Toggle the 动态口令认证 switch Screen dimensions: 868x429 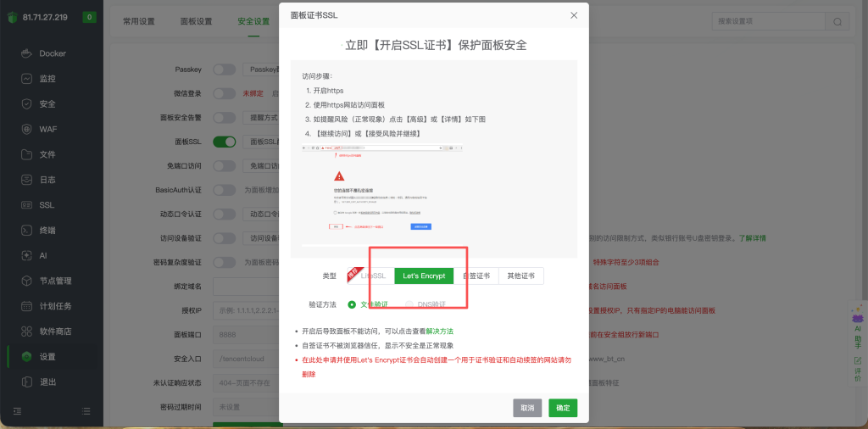click(x=224, y=214)
